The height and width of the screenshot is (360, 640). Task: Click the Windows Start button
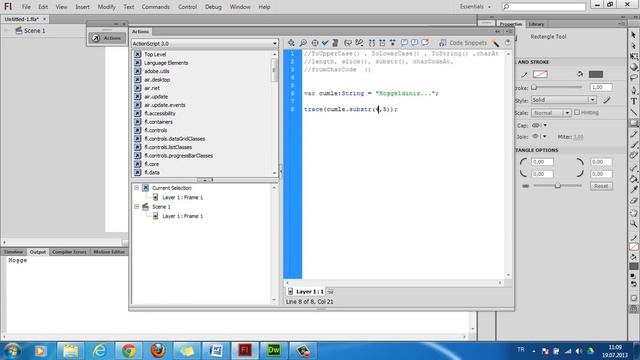tap(12, 351)
